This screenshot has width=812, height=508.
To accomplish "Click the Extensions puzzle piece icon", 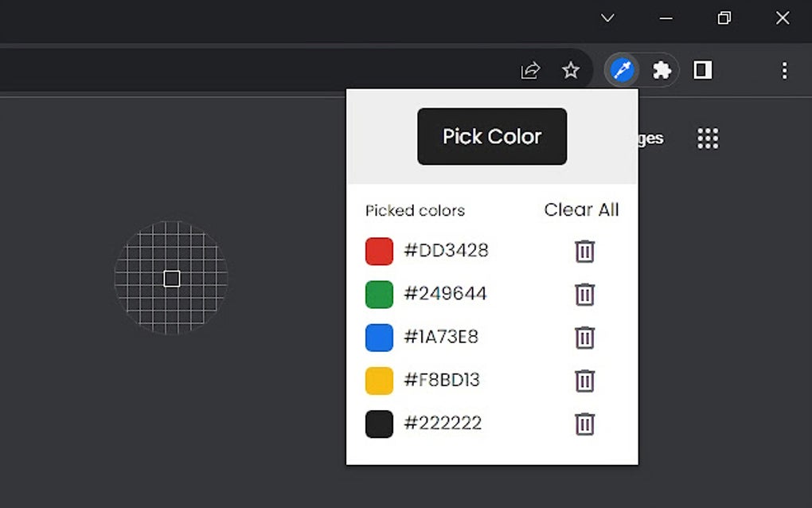I will click(x=662, y=70).
